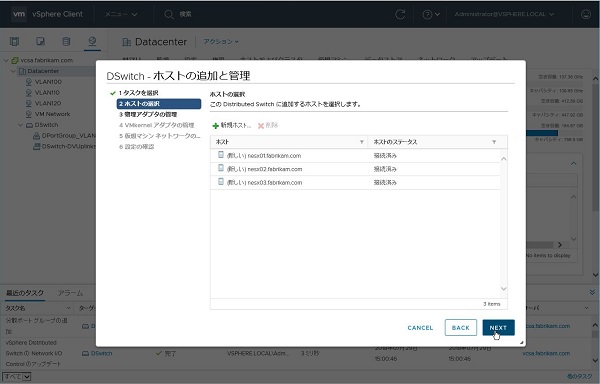This screenshot has height=384, width=600.
Task: Click the red X 削除 button
Action: pyautogui.click(x=267, y=125)
